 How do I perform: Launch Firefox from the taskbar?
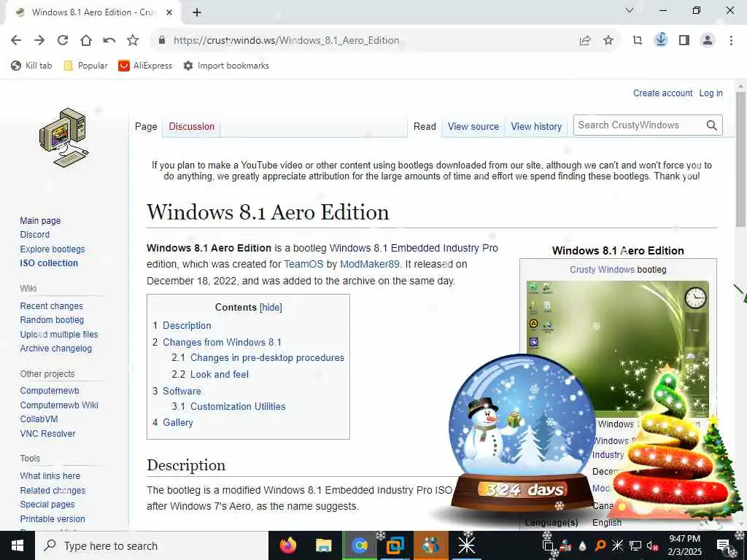click(x=287, y=545)
